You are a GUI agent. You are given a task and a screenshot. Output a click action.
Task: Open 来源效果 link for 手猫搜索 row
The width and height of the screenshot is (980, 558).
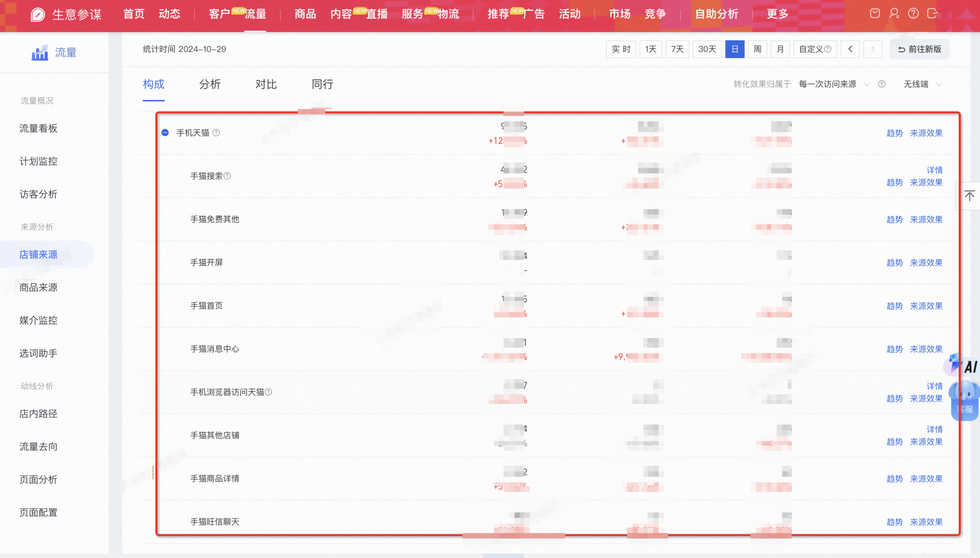926,182
